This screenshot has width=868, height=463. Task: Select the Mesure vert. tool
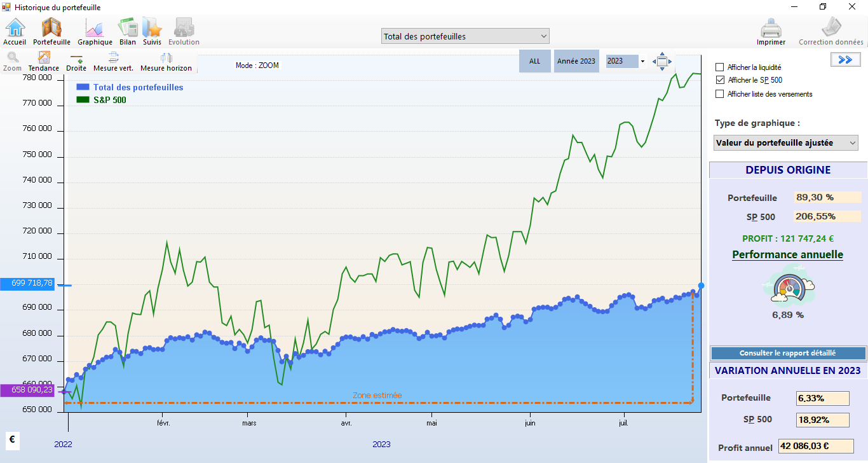coord(113,62)
